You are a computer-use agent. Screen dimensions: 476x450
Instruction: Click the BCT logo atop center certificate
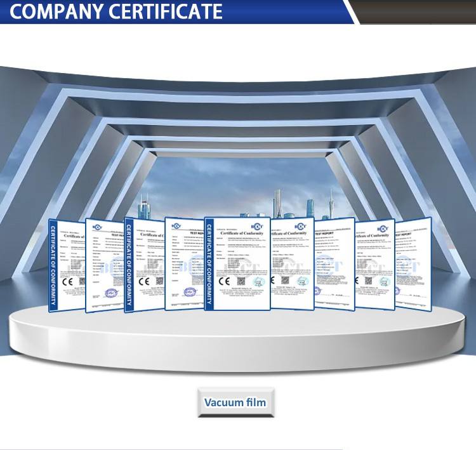256,225
